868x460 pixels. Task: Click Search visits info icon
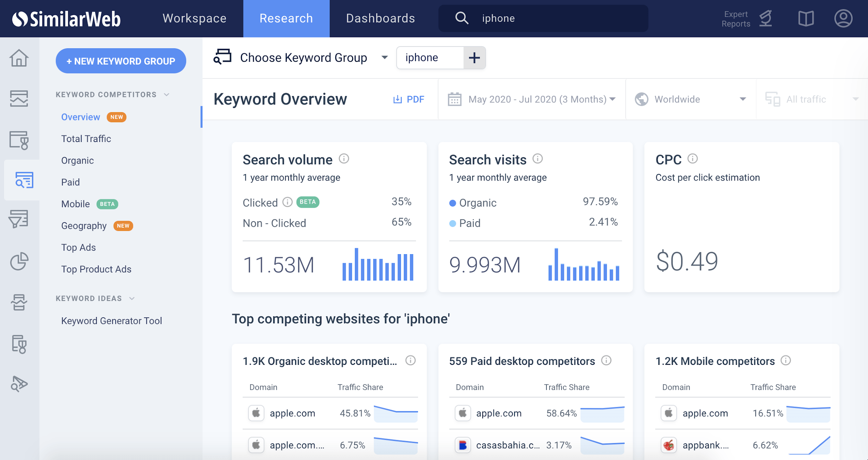click(x=537, y=159)
